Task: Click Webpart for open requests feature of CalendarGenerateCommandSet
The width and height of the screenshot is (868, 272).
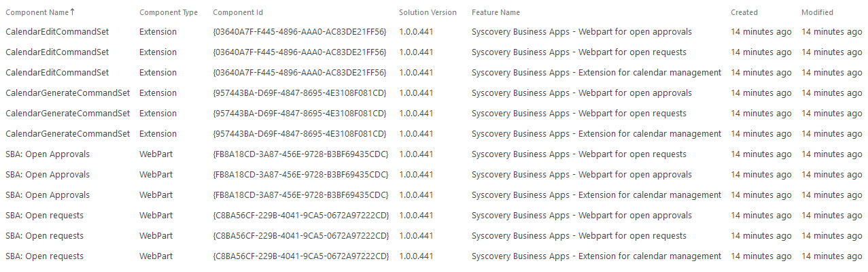Action: click(579, 114)
